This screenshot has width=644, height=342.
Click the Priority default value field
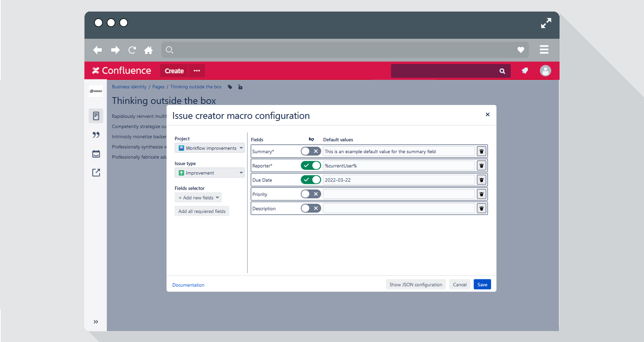click(x=399, y=194)
